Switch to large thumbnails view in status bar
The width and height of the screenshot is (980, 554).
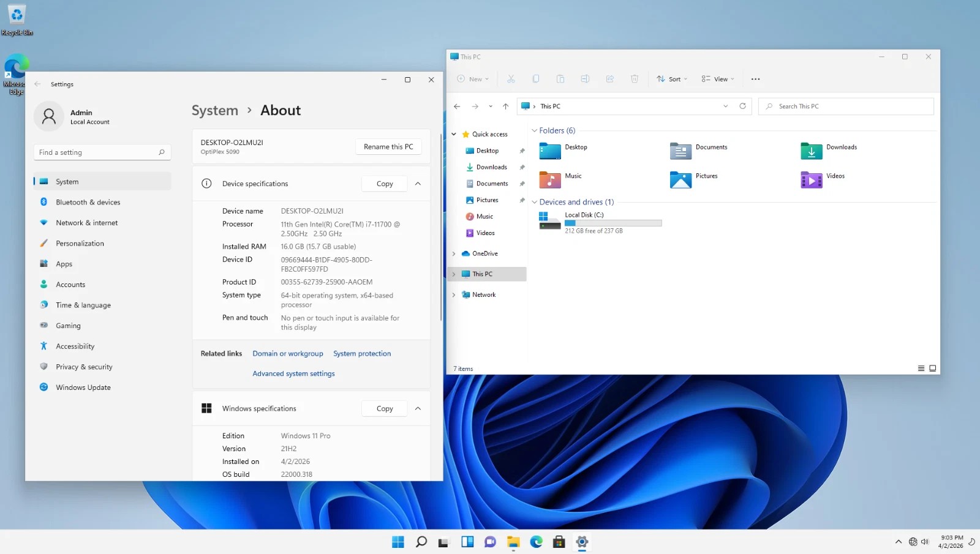click(932, 369)
